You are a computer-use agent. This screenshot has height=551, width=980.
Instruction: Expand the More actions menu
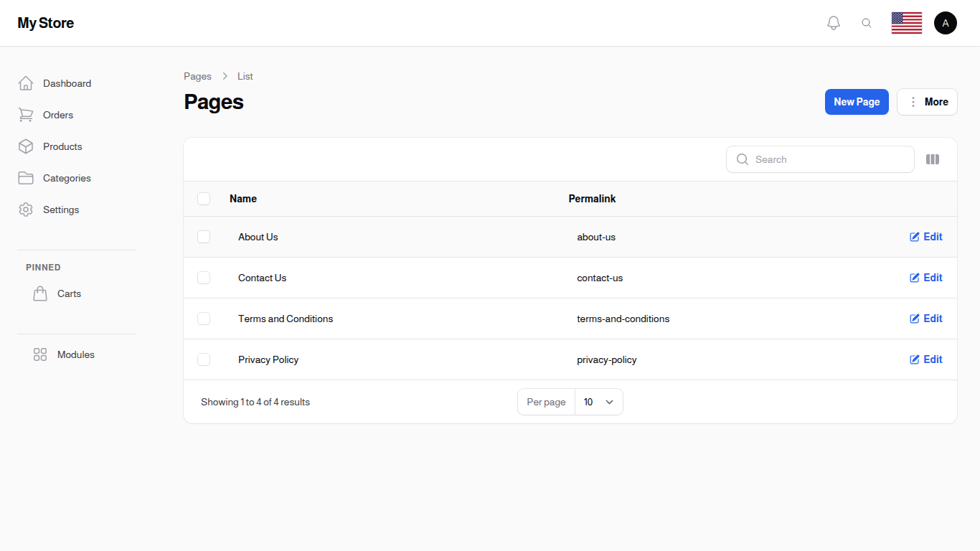(x=927, y=101)
